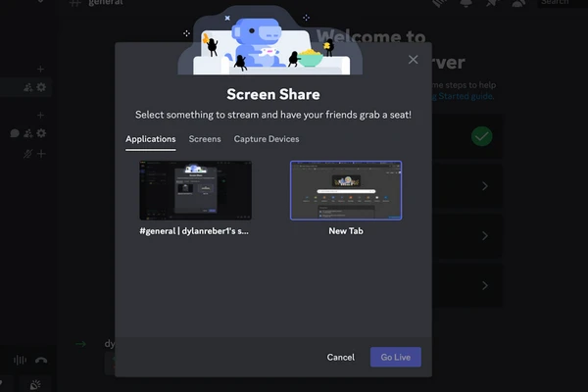Open chat bubble icon in the voice channel row
588x392 pixels.
(x=15, y=133)
